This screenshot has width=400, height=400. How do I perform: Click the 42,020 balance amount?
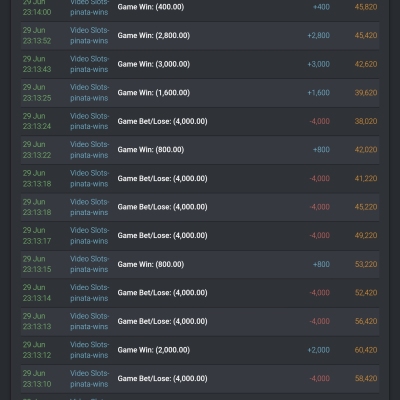click(x=366, y=150)
